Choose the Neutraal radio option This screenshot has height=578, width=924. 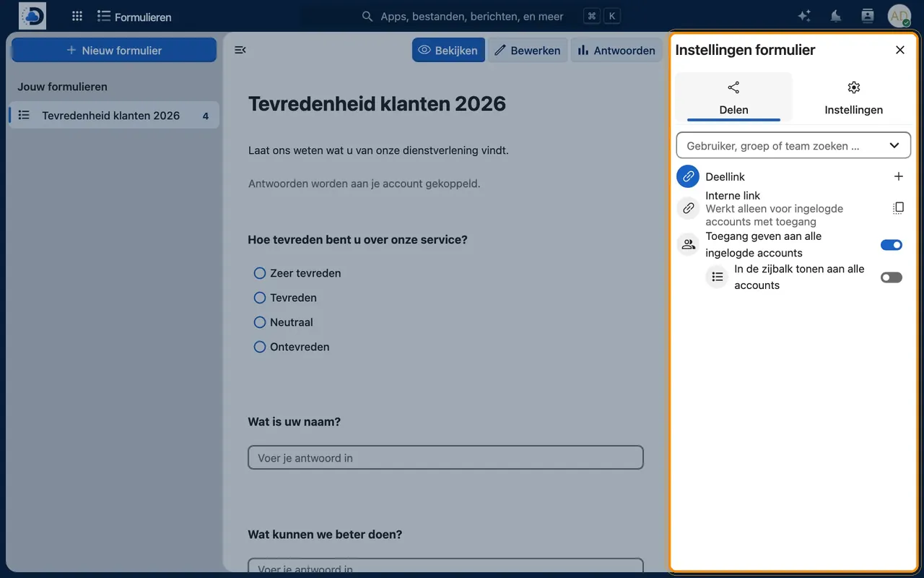coord(260,322)
